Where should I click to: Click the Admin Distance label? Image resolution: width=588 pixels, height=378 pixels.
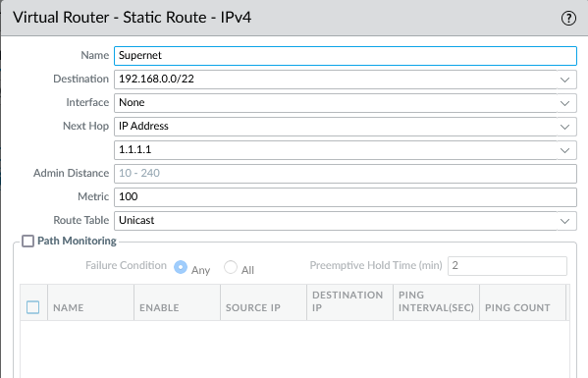72,173
